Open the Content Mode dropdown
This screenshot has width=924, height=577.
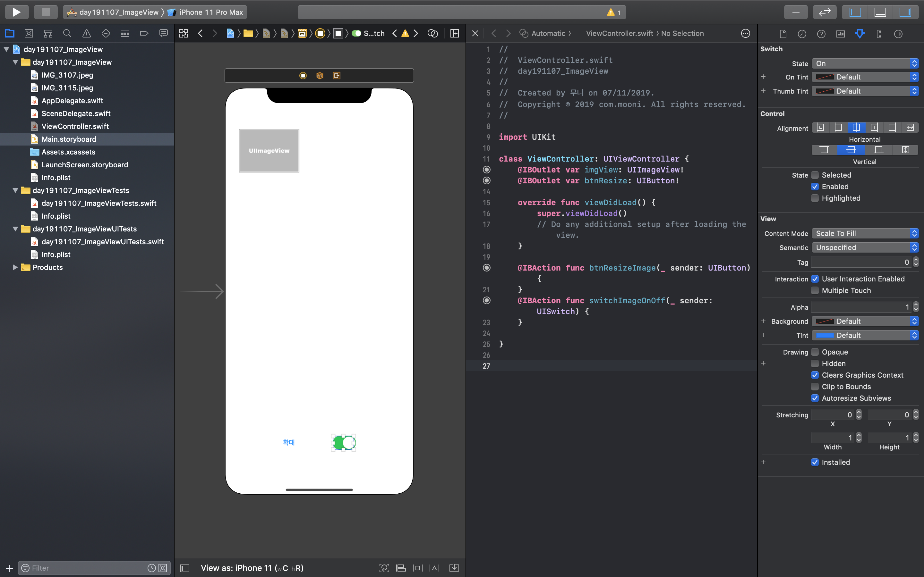pyautogui.click(x=864, y=234)
